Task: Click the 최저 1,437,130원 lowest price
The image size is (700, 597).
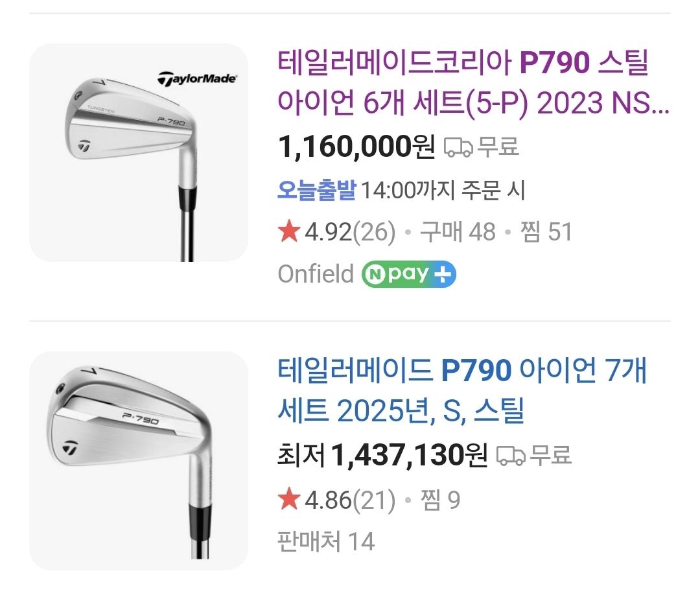Action: (382, 456)
